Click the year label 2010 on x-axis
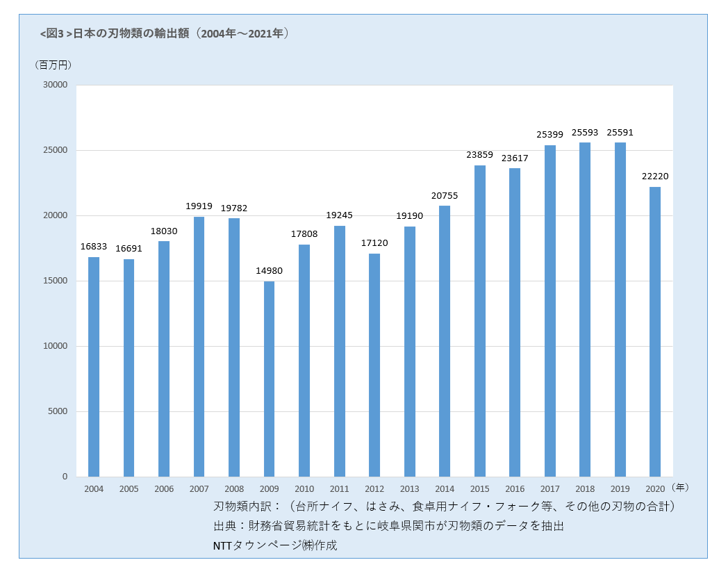The width and height of the screenshot is (728, 576). pyautogui.click(x=304, y=489)
